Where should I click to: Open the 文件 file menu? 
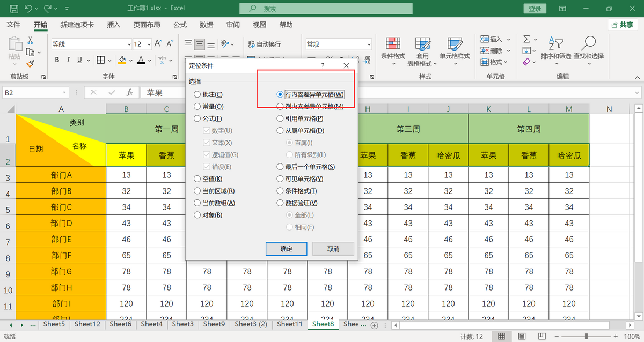click(x=13, y=25)
